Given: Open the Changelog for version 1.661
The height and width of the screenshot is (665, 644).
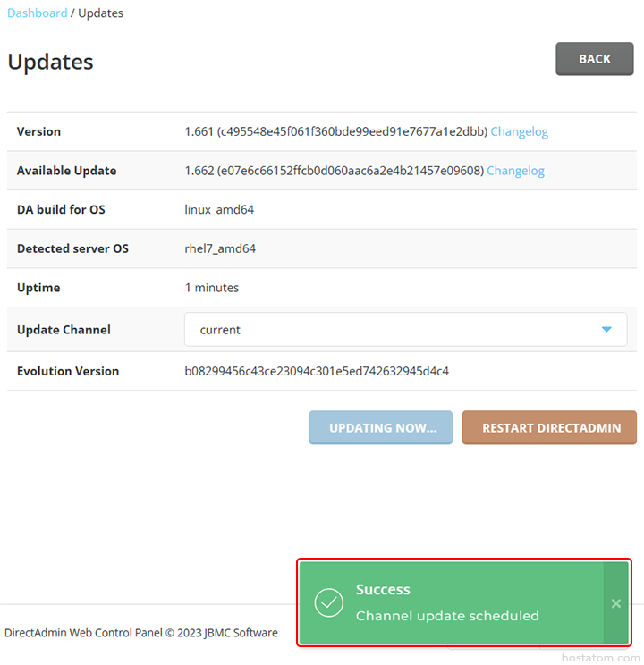Looking at the screenshot, I should tap(519, 131).
